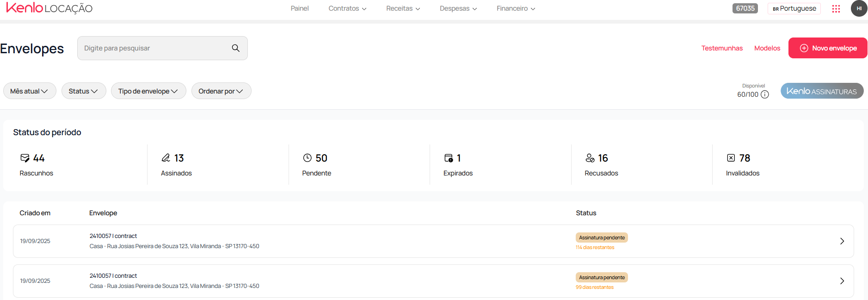The width and height of the screenshot is (868, 300).
Task: Open the Testemunhas link
Action: [722, 48]
